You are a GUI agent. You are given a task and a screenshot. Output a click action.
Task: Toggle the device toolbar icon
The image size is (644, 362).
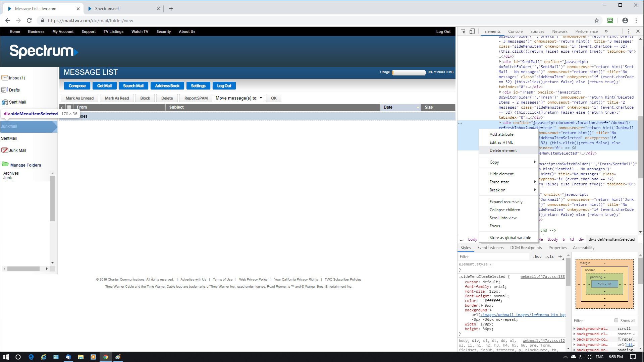(472, 31)
